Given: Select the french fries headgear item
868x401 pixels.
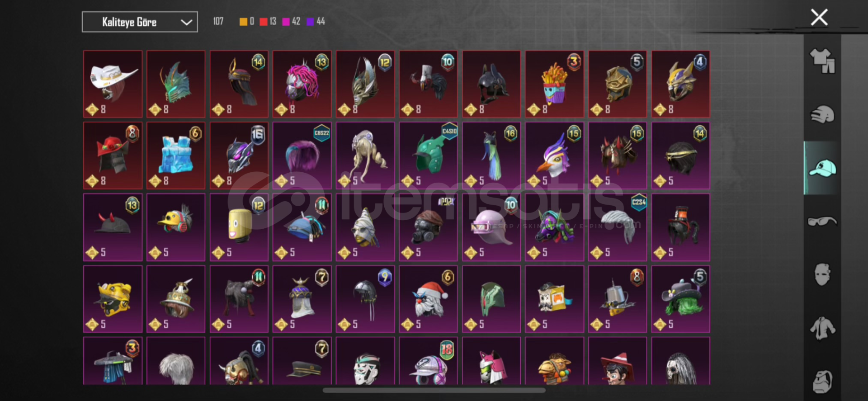Looking at the screenshot, I should click(x=554, y=84).
